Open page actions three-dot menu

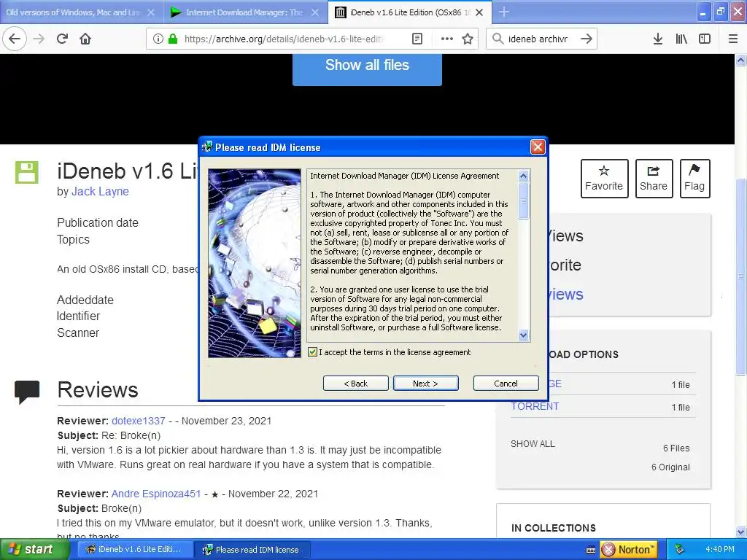point(447,39)
